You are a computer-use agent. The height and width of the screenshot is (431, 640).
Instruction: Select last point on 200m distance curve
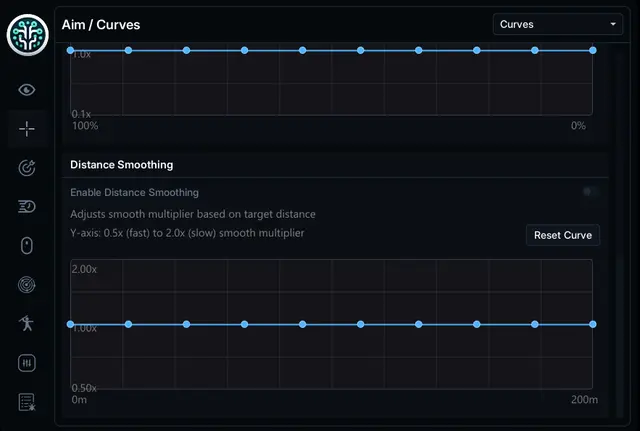pos(593,324)
